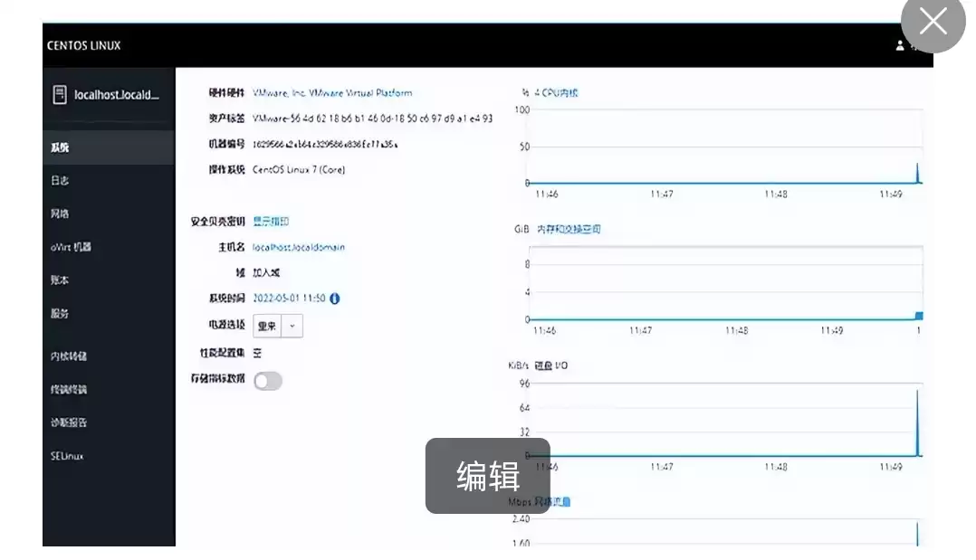Click the info icon next to system time
Screen dimensions: 976x560
click(x=334, y=297)
